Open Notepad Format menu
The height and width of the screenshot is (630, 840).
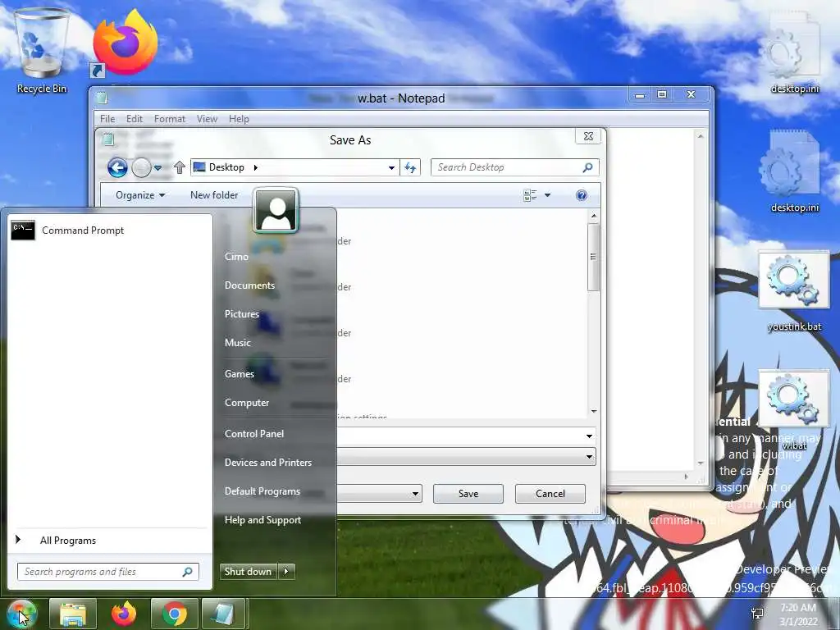coord(169,119)
